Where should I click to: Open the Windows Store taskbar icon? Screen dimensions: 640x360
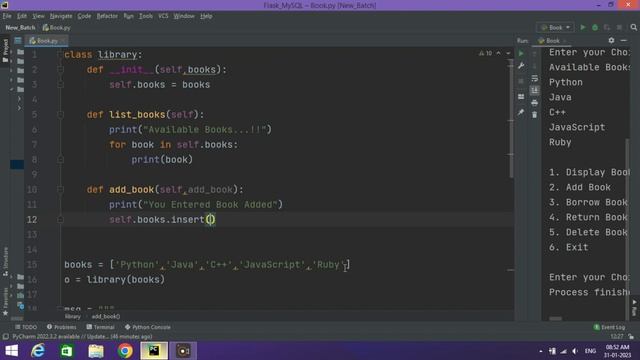tap(67, 351)
